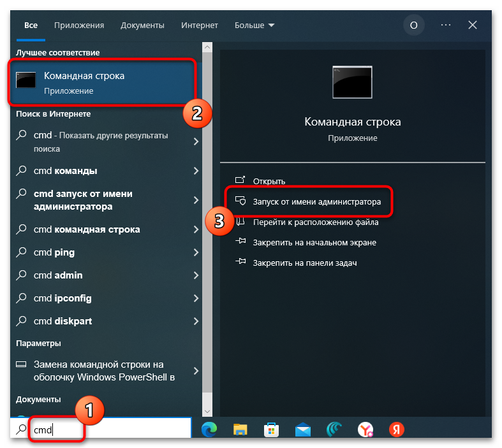Click the large Command Prompt preview icon
The image size is (502, 448).
[352, 82]
